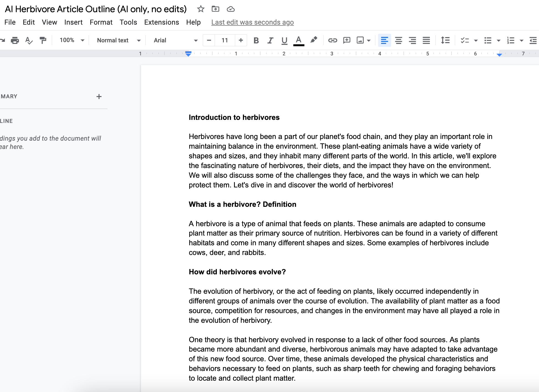Open the highlight color marker
539x392 pixels.
pyautogui.click(x=314, y=40)
